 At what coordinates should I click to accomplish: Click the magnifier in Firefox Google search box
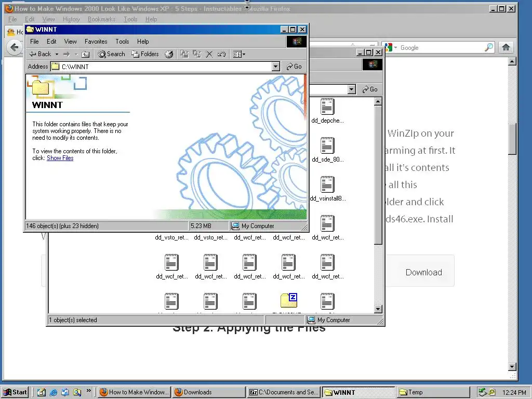click(489, 47)
